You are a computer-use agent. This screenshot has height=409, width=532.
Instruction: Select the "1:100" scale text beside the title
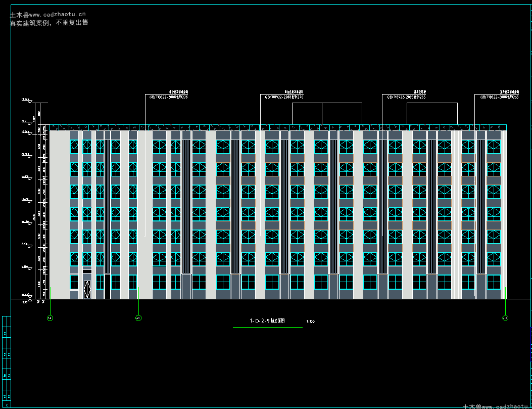[310, 322]
